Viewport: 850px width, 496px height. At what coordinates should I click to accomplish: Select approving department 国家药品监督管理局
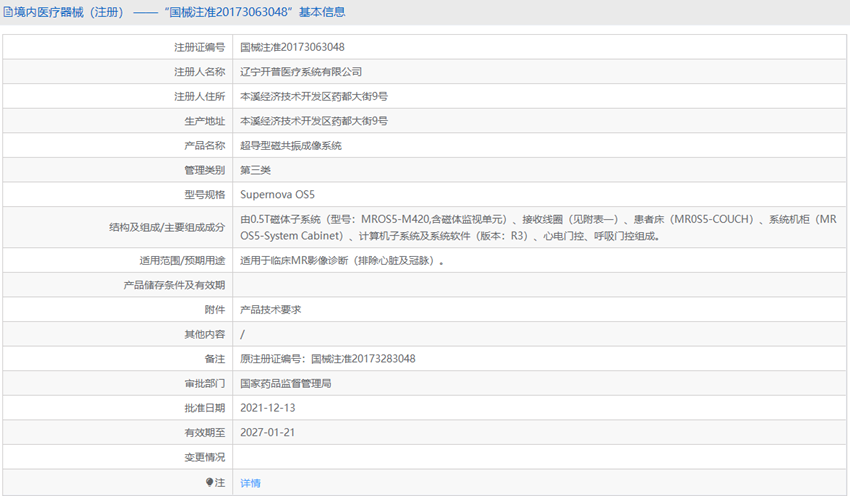click(286, 384)
